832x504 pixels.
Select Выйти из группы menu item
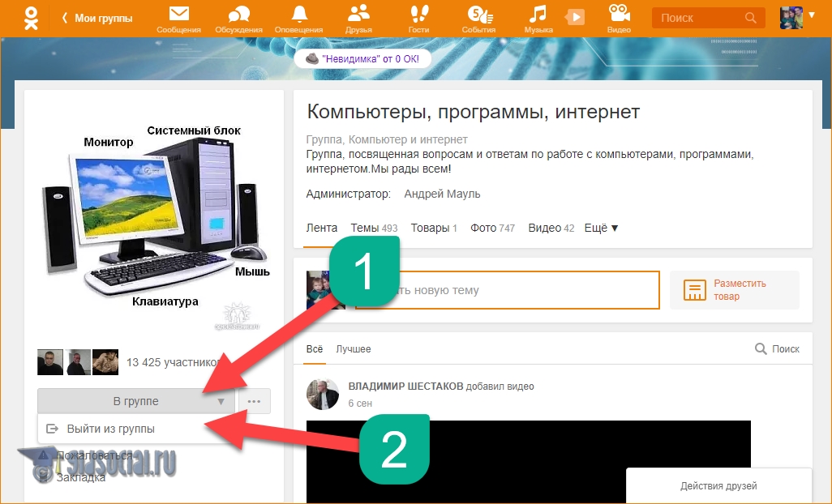(111, 429)
